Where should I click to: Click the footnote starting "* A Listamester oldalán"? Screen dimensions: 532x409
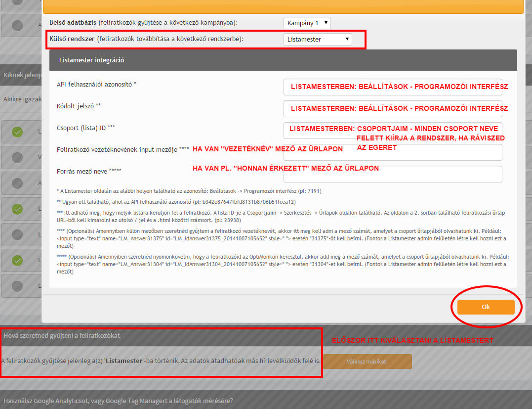click(189, 191)
